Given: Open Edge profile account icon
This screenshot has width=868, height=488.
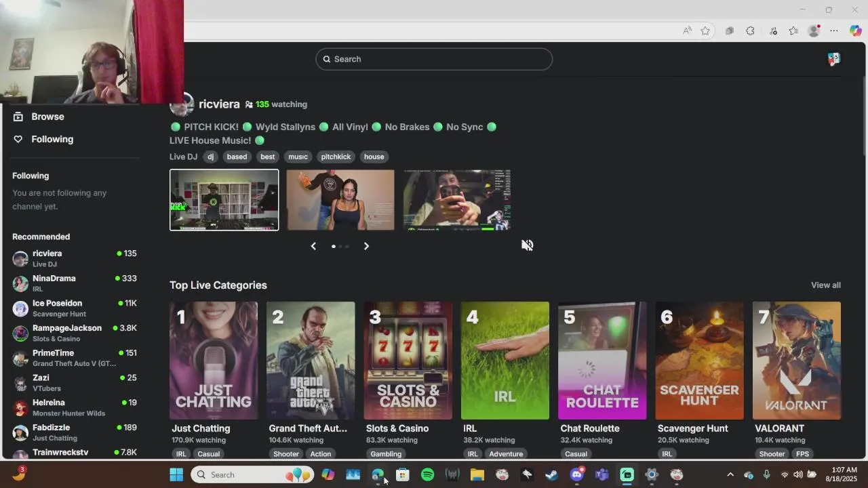Looking at the screenshot, I should [x=814, y=30].
